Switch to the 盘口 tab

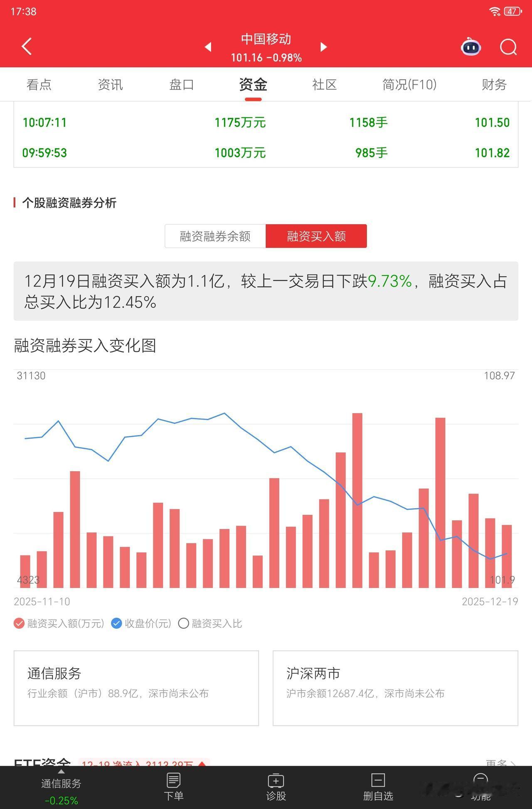click(182, 84)
